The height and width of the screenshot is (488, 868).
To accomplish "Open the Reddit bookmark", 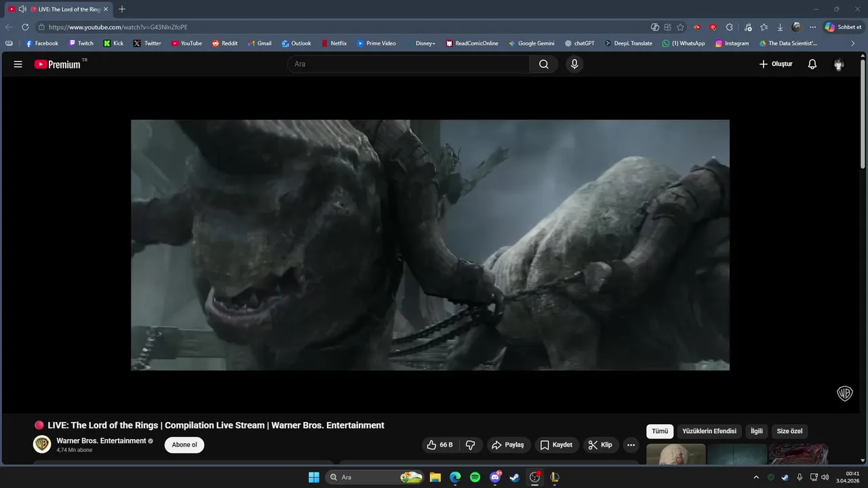I will pyautogui.click(x=224, y=43).
